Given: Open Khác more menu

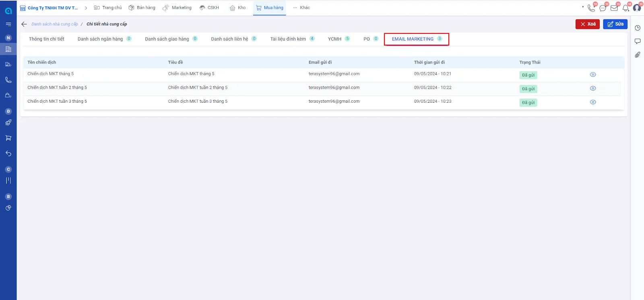Looking at the screenshot, I should click(x=301, y=8).
